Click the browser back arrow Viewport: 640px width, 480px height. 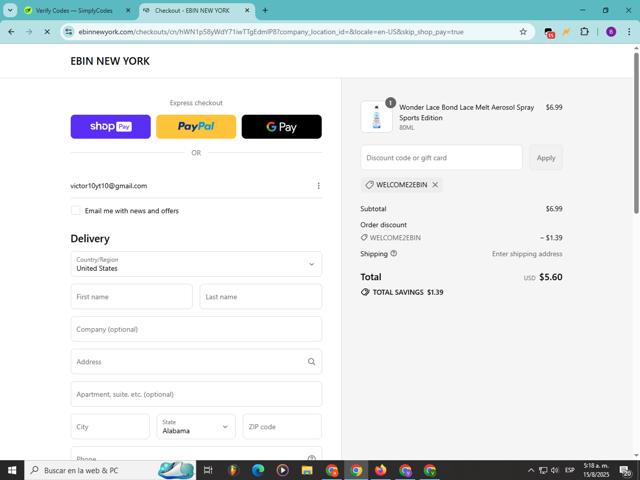(11, 31)
